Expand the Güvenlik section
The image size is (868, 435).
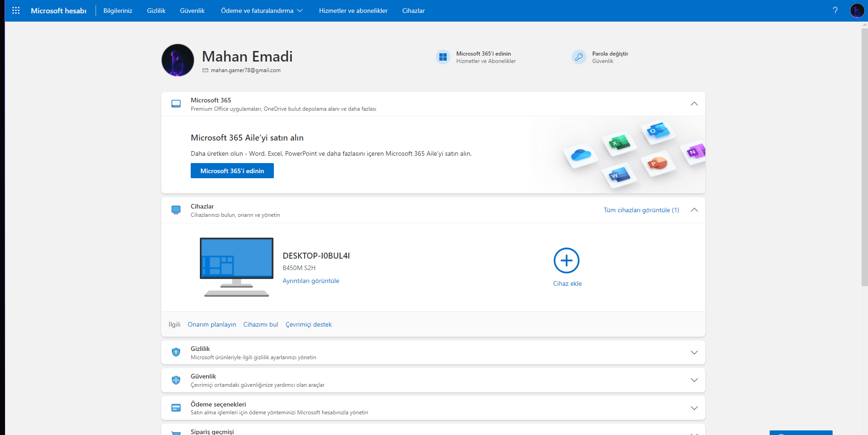click(694, 380)
